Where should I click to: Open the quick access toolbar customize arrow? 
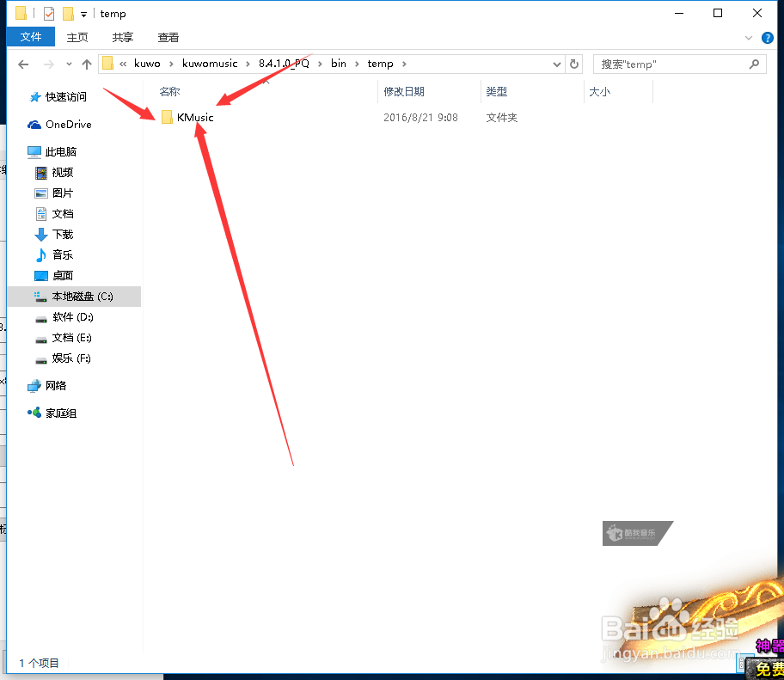click(x=82, y=13)
